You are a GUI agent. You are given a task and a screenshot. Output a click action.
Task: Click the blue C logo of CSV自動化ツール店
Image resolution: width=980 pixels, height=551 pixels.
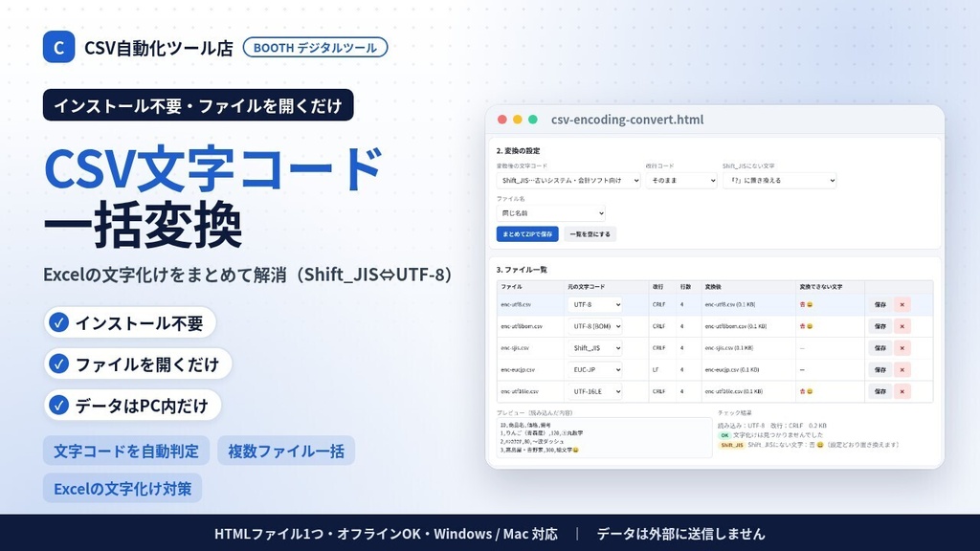point(58,47)
